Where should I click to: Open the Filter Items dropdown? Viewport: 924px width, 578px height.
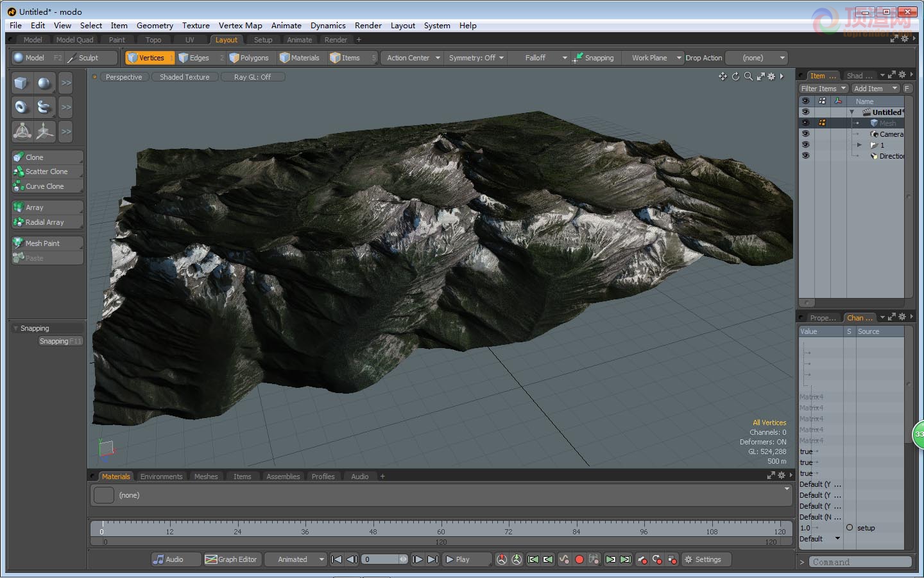point(824,89)
